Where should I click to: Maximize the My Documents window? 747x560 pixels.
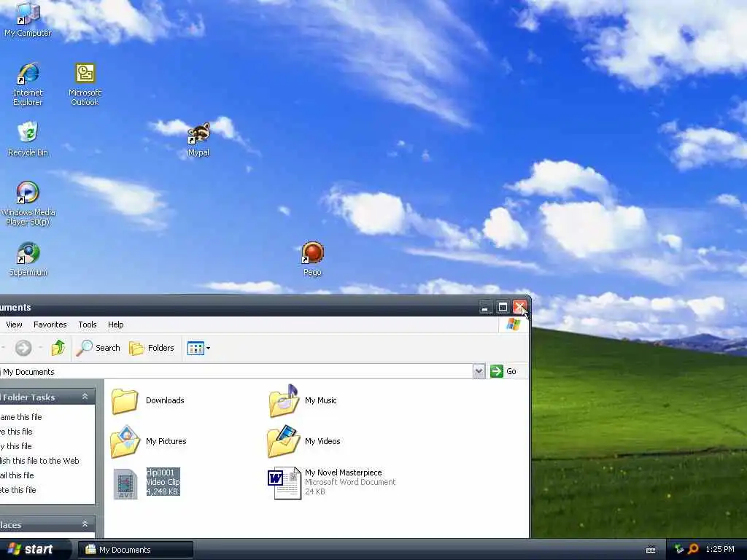click(503, 307)
